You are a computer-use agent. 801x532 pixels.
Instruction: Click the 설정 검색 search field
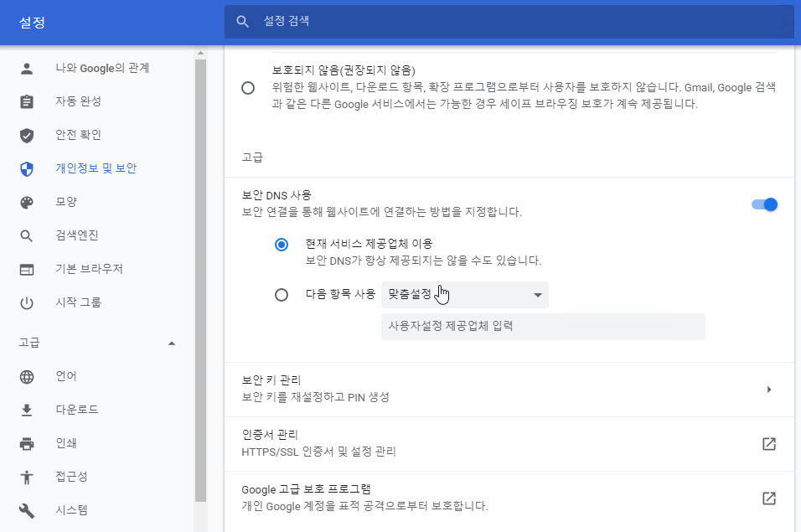pos(509,22)
